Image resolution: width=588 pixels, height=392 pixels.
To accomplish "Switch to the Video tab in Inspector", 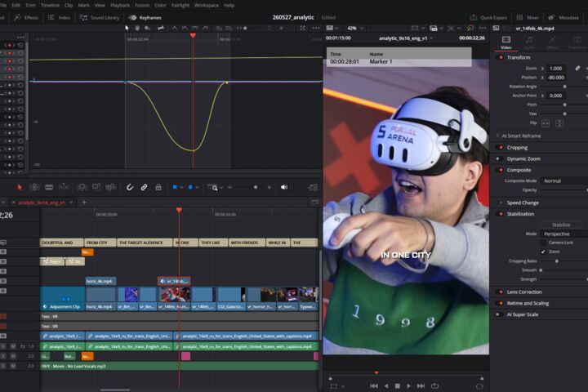I will [x=506, y=42].
